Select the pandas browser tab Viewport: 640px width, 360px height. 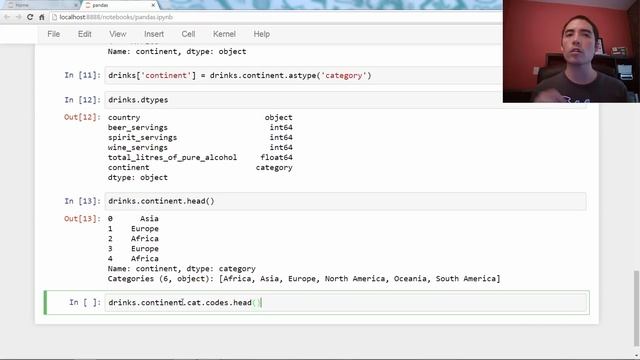(x=119, y=5)
